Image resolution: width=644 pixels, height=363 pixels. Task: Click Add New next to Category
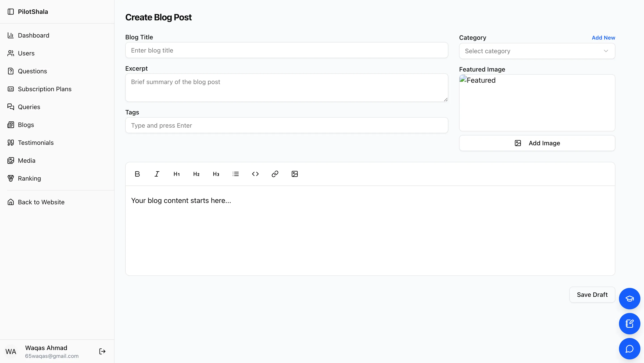point(603,38)
